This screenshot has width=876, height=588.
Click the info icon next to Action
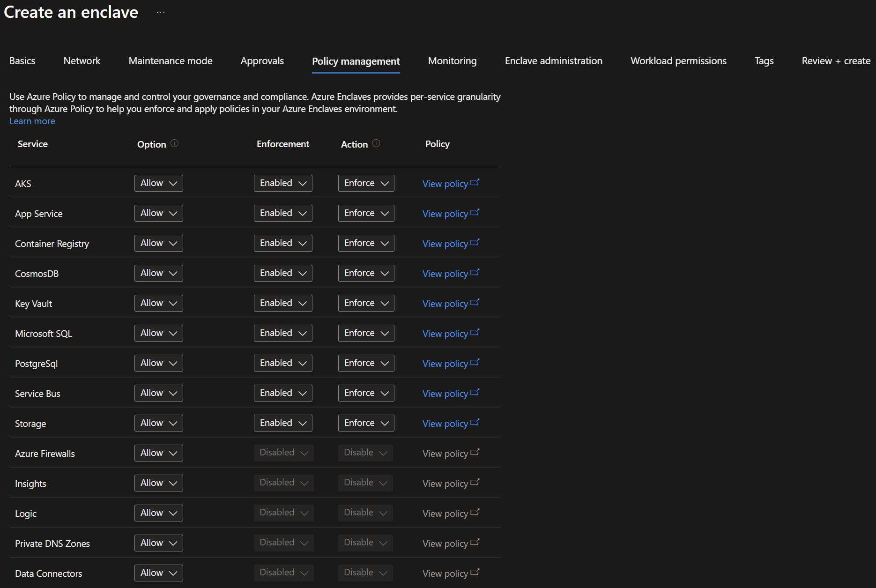376,143
